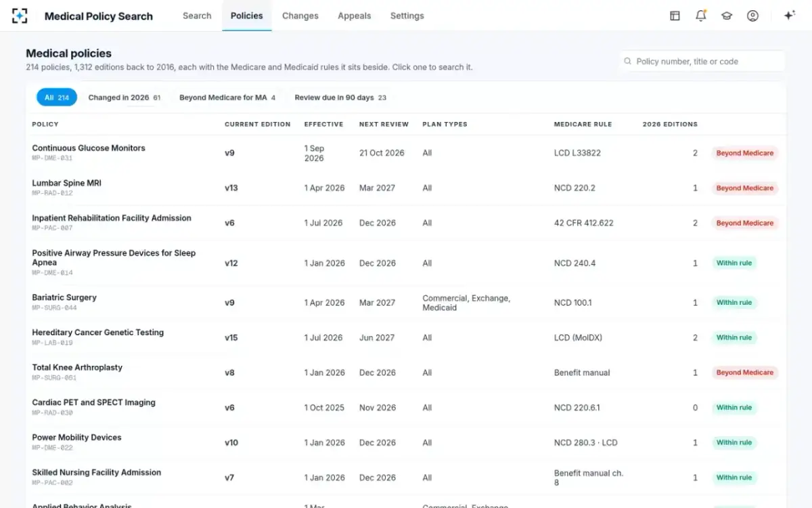
Task: Switch to the Search tab
Action: click(x=197, y=16)
